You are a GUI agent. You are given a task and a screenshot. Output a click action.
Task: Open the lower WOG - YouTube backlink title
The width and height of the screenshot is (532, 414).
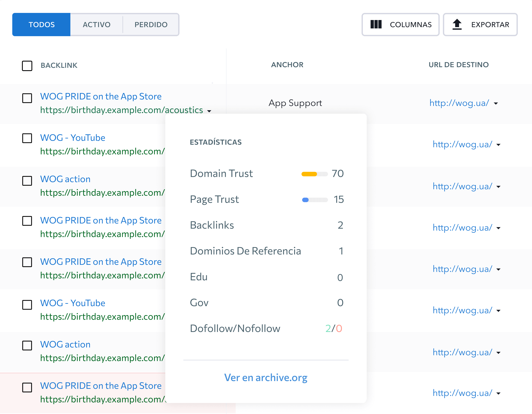click(73, 303)
